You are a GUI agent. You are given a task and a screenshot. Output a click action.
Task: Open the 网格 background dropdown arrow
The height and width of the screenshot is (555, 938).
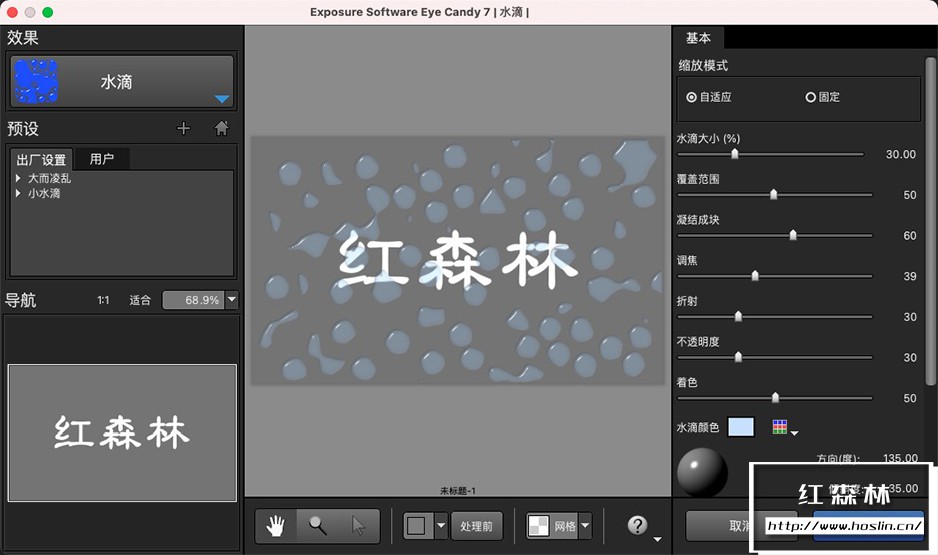585,526
